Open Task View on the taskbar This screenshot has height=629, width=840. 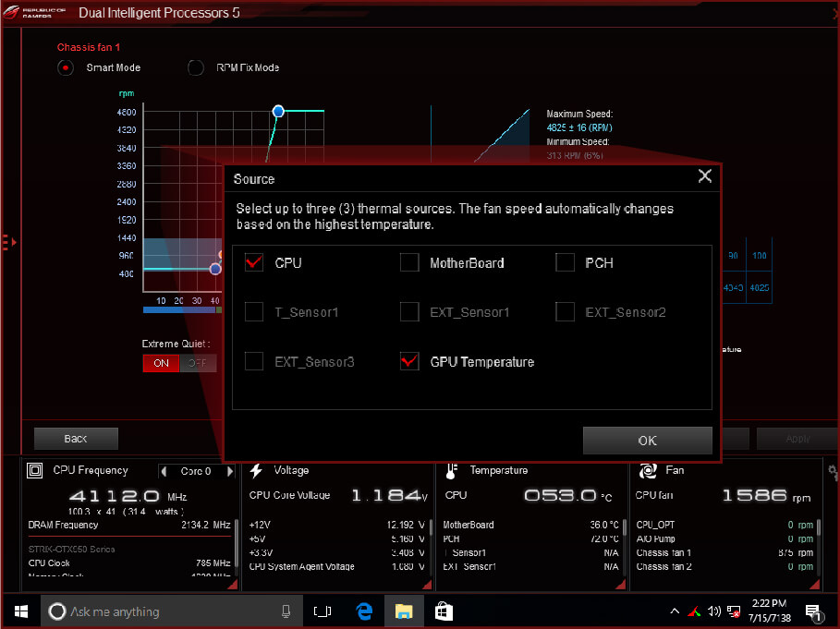pos(323,611)
